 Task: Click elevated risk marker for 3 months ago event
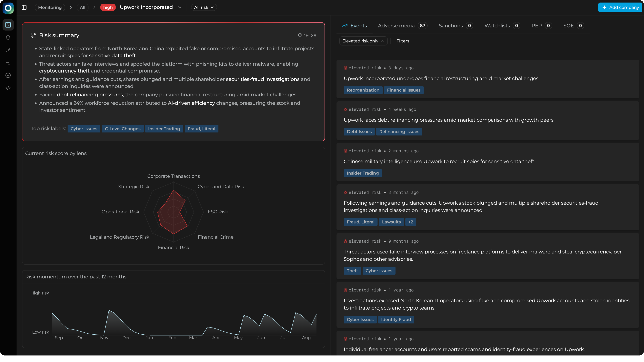[x=345, y=192]
